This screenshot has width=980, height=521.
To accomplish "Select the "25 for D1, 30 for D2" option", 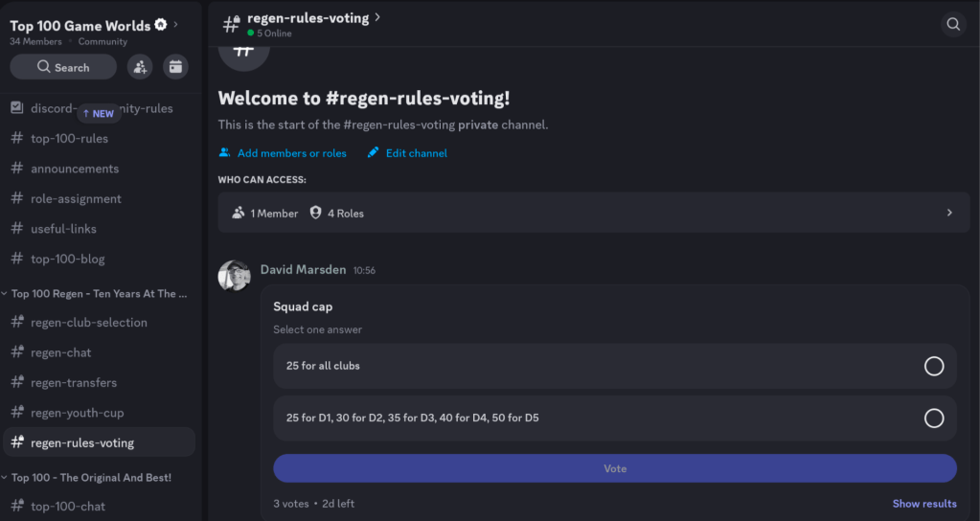I will [933, 418].
